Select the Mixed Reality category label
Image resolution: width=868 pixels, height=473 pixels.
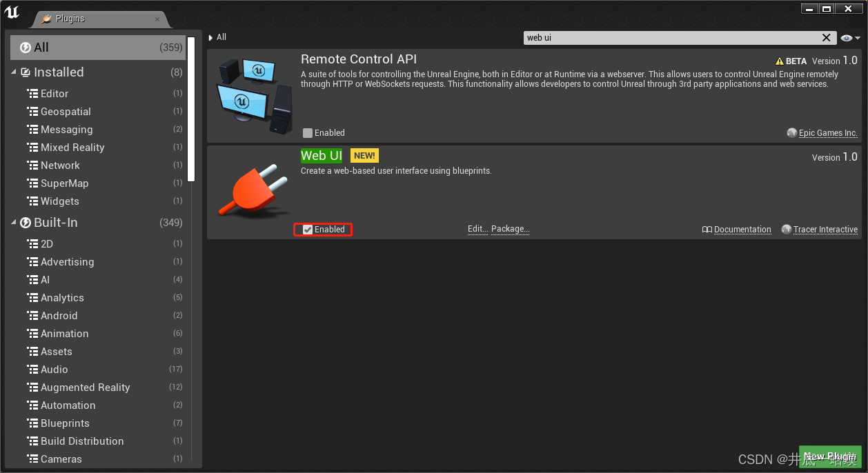(72, 148)
